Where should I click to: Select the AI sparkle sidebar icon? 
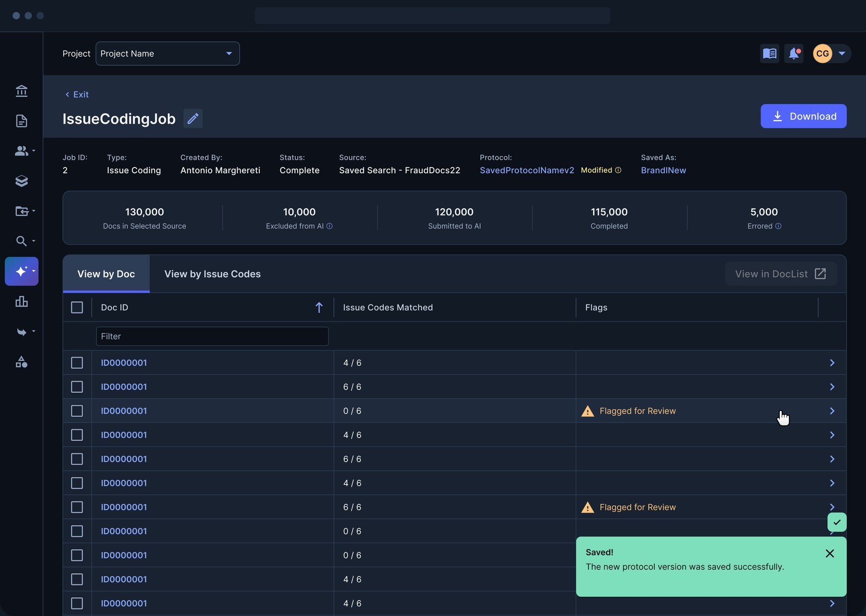pyautogui.click(x=22, y=271)
